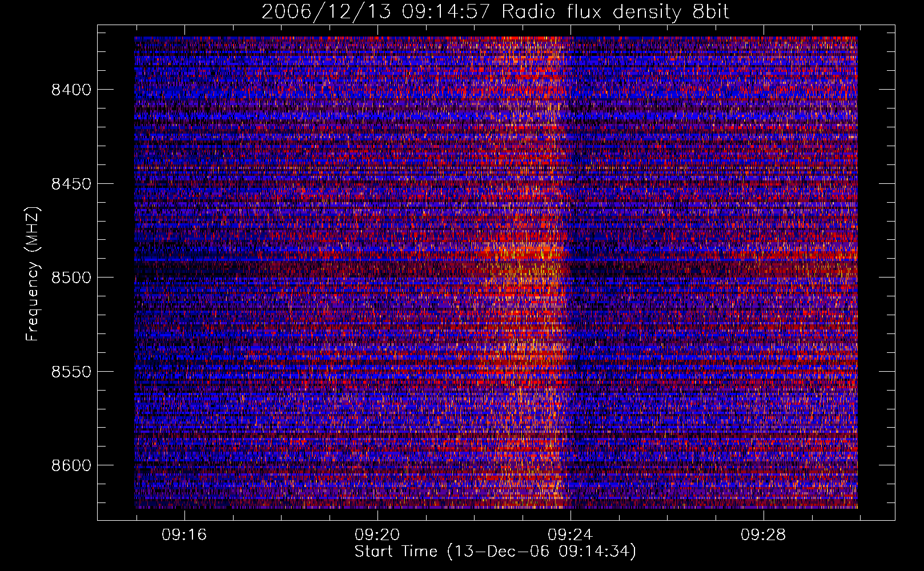Click the 09:24 time tick label
Viewport: 924px width, 571px height.
[x=571, y=535]
